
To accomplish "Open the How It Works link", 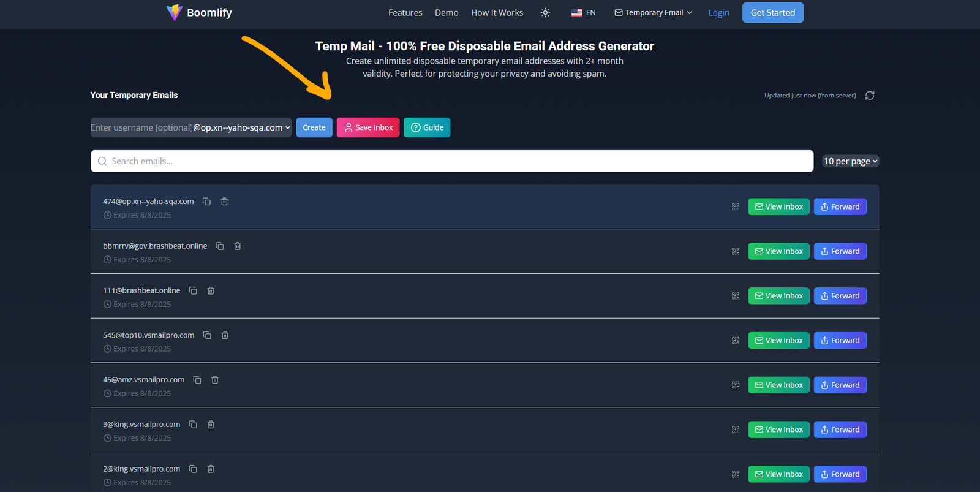I will coord(497,12).
